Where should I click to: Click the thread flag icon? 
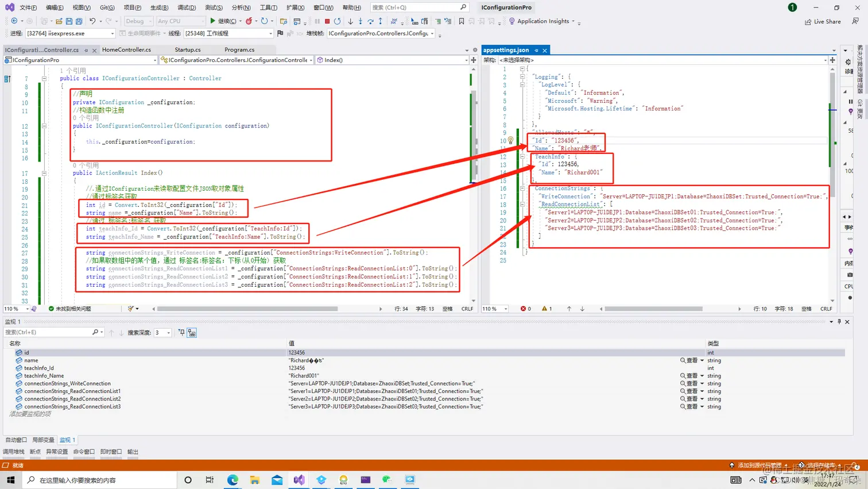pos(280,33)
